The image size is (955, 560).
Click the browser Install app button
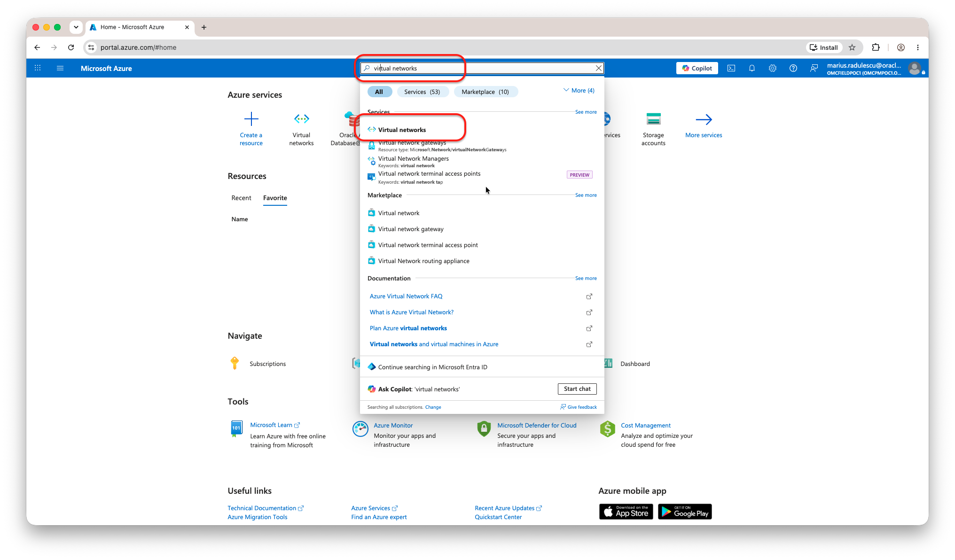824,47
